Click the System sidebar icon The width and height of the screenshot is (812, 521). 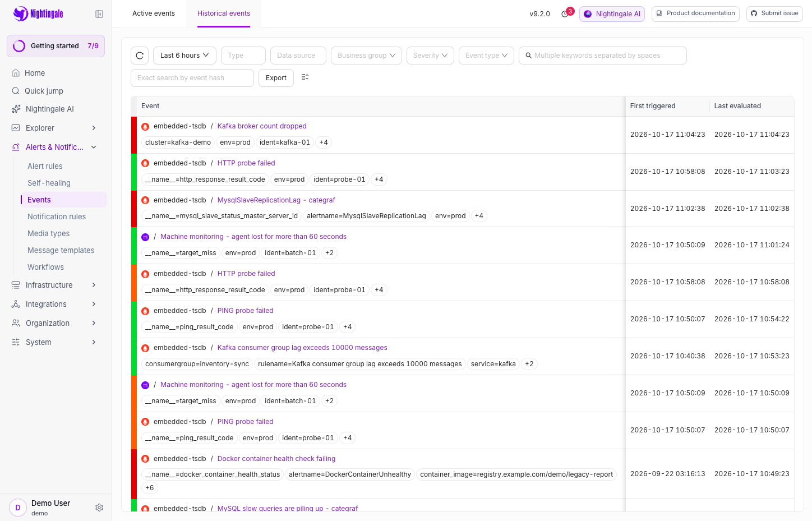pyautogui.click(x=16, y=342)
